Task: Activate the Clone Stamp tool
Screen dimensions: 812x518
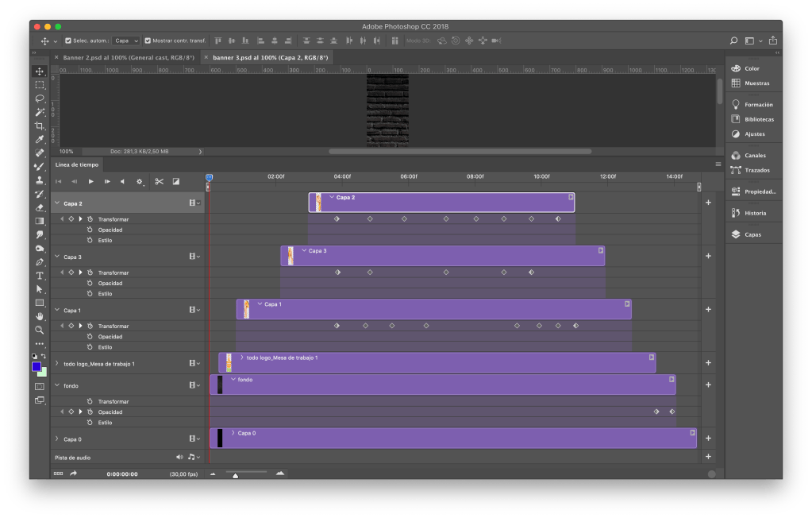Action: click(x=40, y=180)
